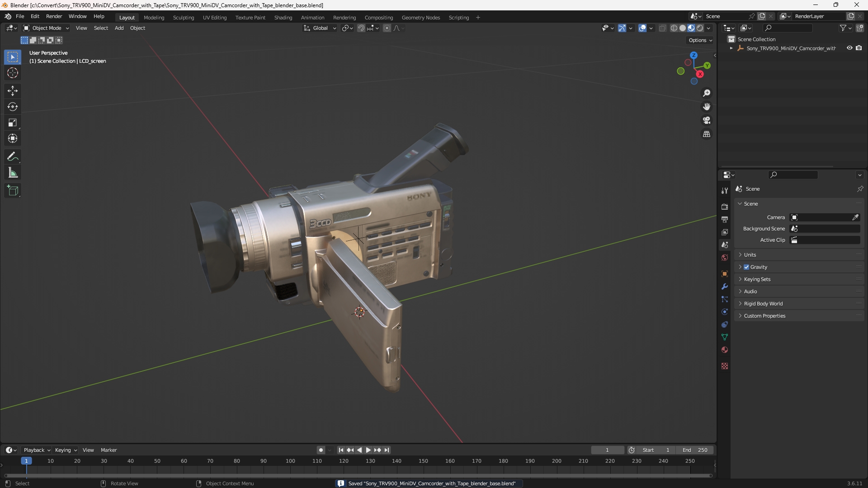Image resolution: width=868 pixels, height=488 pixels.
Task: Open the Object Constraints properties tab
Action: pyautogui.click(x=725, y=324)
